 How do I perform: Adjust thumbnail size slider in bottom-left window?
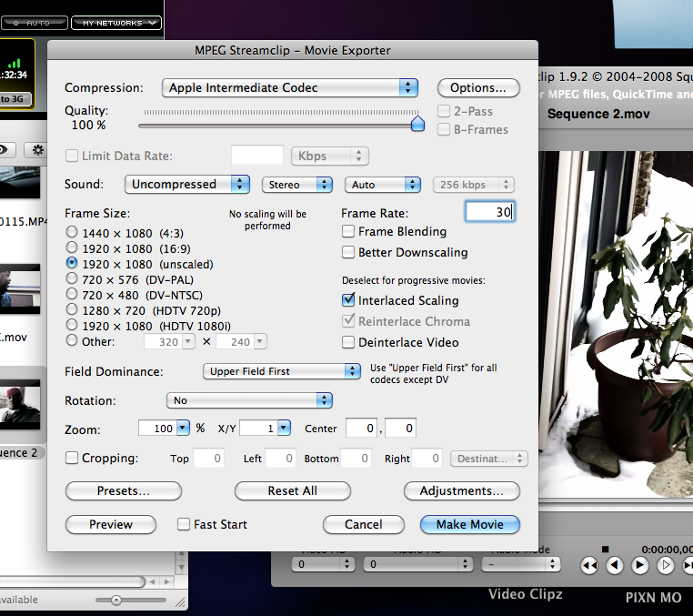(x=116, y=601)
